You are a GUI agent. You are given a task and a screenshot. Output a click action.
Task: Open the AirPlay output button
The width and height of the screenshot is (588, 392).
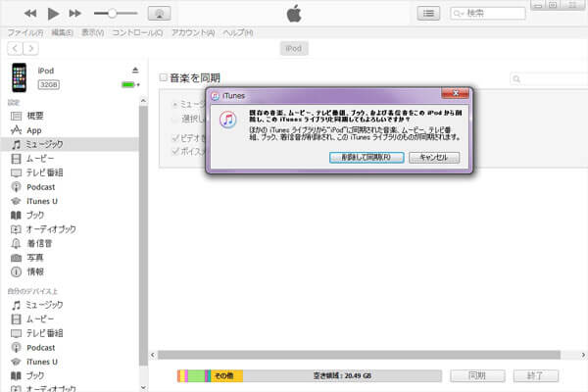(160, 14)
